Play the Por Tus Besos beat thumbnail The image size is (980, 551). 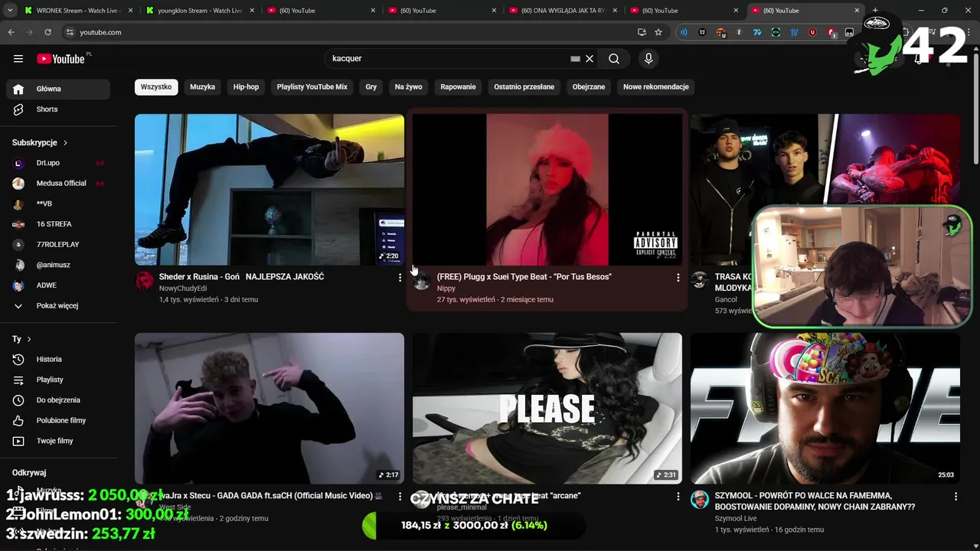[547, 190]
